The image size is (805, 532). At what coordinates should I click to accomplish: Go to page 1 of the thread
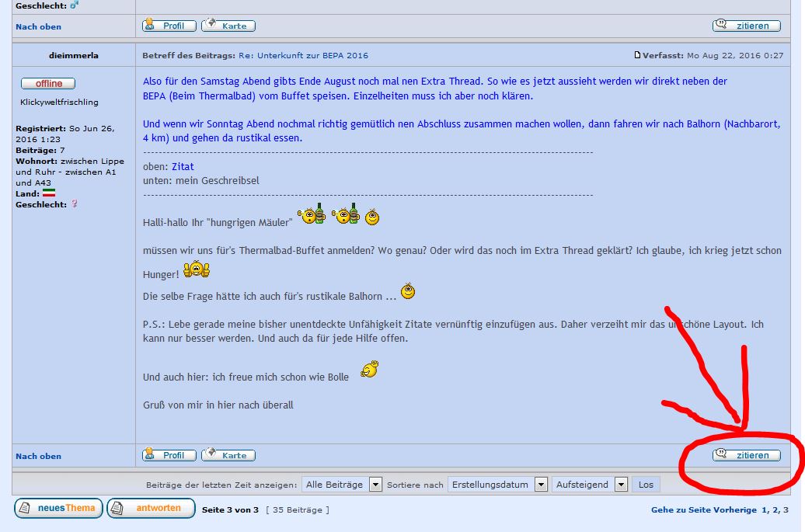(x=765, y=509)
